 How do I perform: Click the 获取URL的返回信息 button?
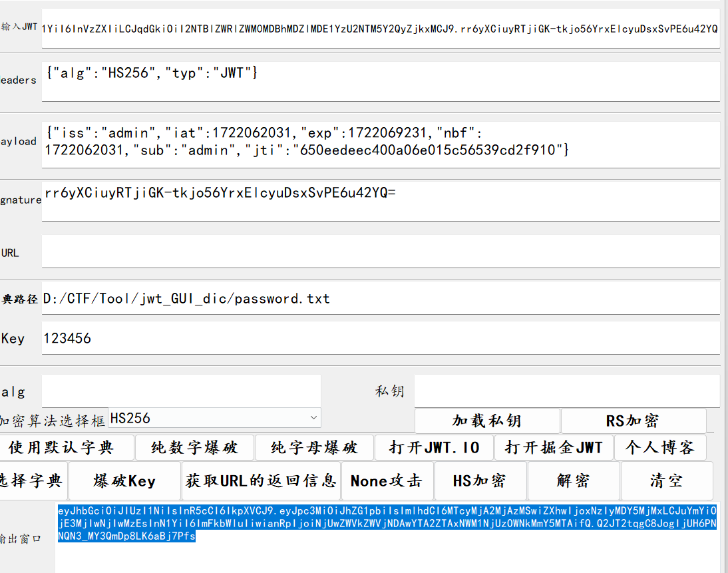point(261,480)
